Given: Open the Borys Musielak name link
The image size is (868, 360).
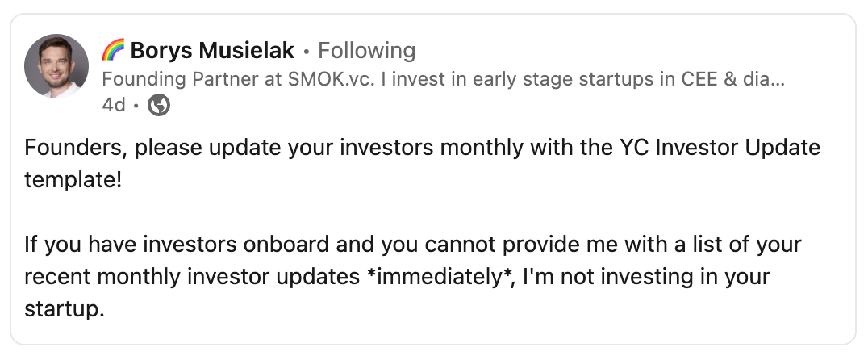Looking at the screenshot, I should click(212, 50).
